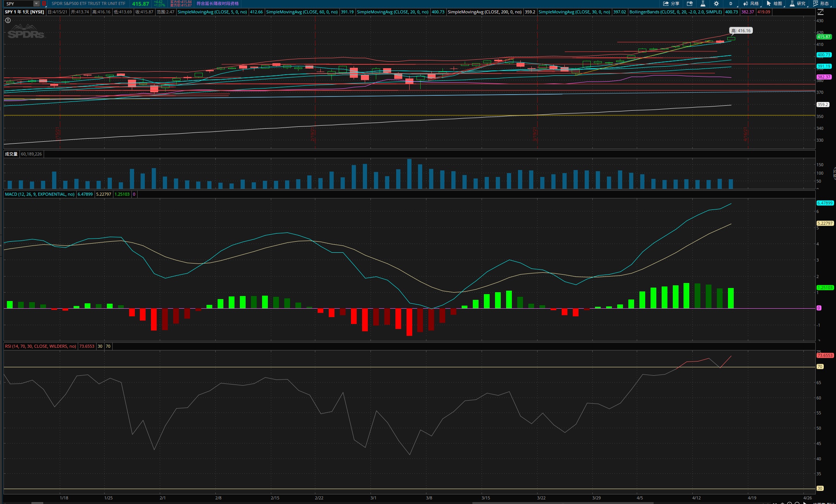Open the 形态 patterns dropdown

tap(821, 3)
